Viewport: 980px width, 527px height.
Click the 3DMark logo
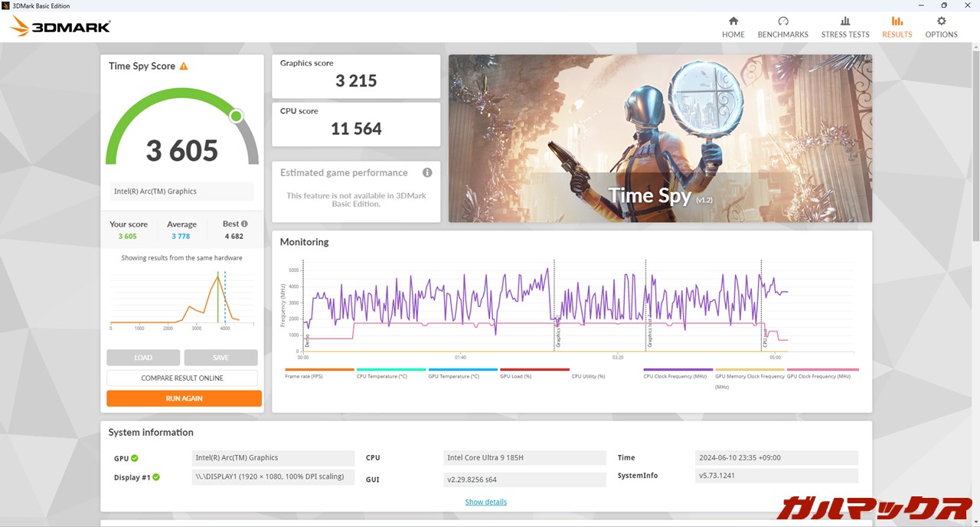click(60, 27)
